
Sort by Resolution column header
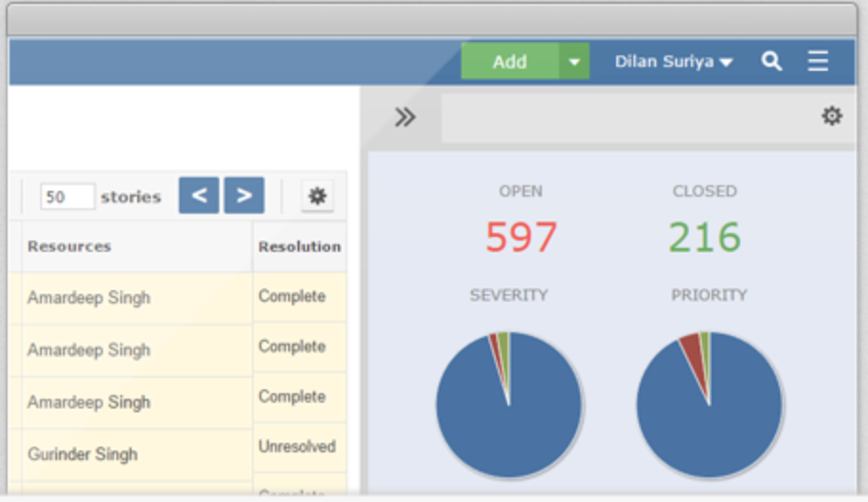[x=300, y=246]
